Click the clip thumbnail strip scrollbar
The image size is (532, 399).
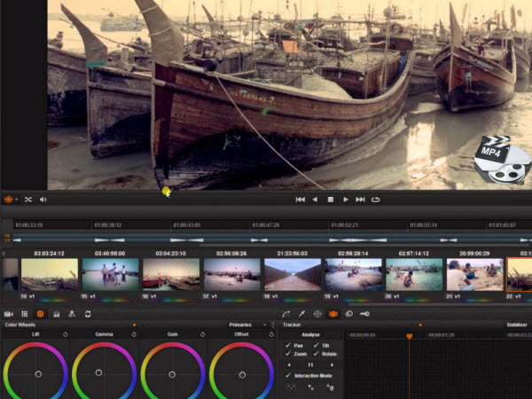pos(441,304)
